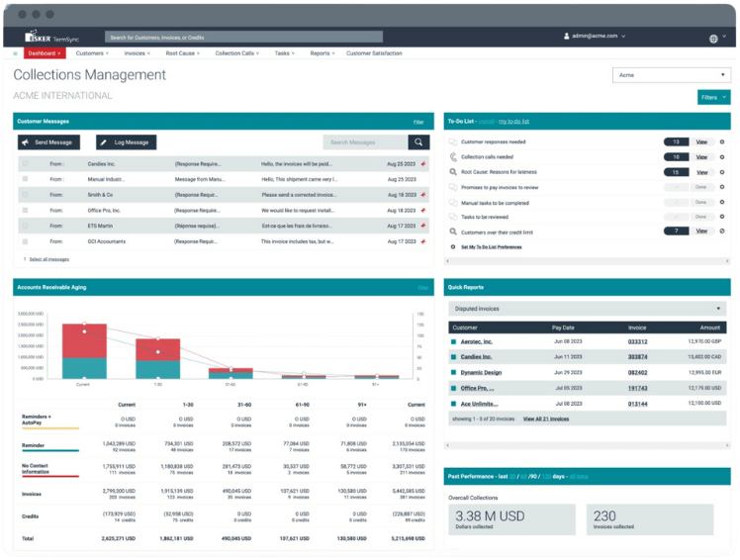Select the Office Pro, Inc. message checkbox
This screenshot has width=740, height=560.
pyautogui.click(x=25, y=211)
